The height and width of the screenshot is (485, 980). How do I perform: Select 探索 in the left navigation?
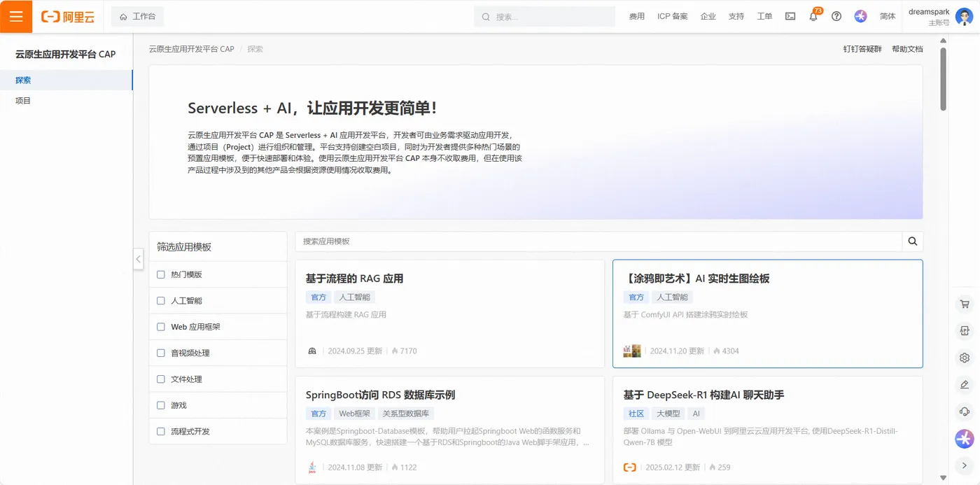[66, 80]
